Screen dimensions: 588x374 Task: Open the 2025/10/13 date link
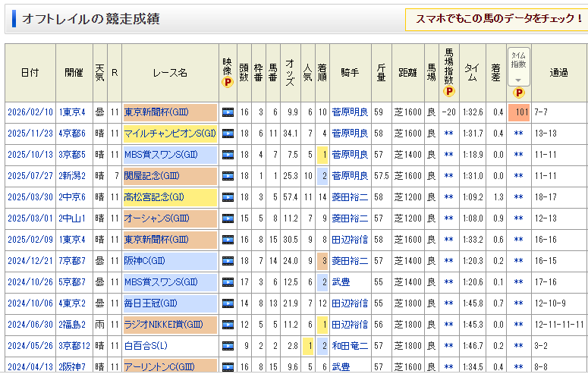tap(30, 155)
